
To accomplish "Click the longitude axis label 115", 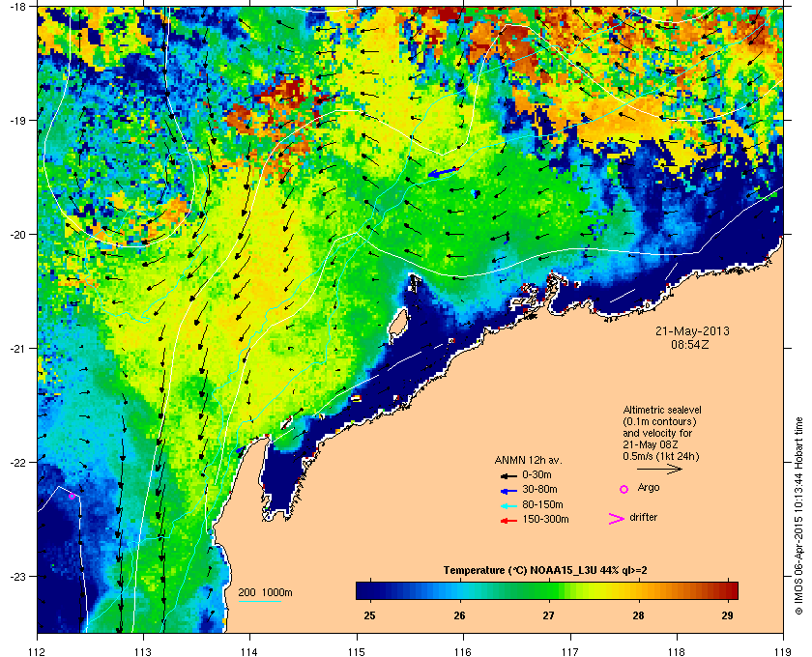I will (x=357, y=651).
